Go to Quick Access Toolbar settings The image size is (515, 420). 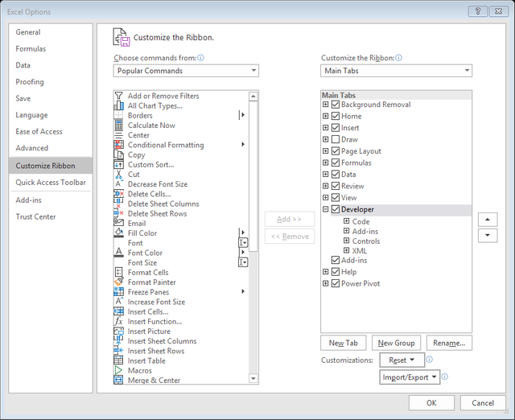(x=51, y=183)
